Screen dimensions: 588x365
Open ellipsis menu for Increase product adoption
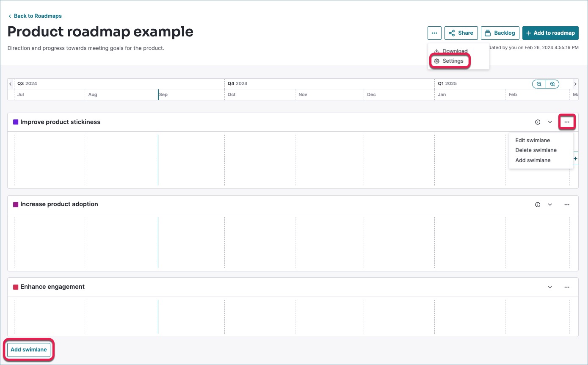pos(567,205)
